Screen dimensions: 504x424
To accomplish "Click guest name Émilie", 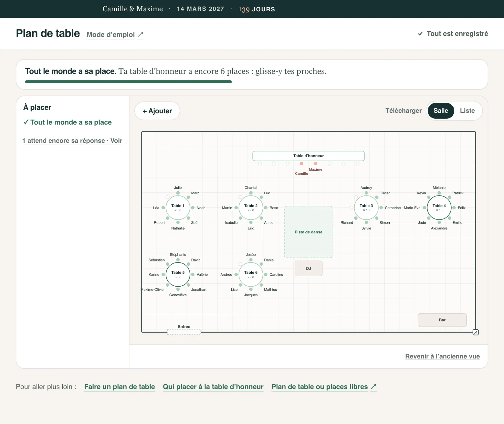I will coord(457,223).
